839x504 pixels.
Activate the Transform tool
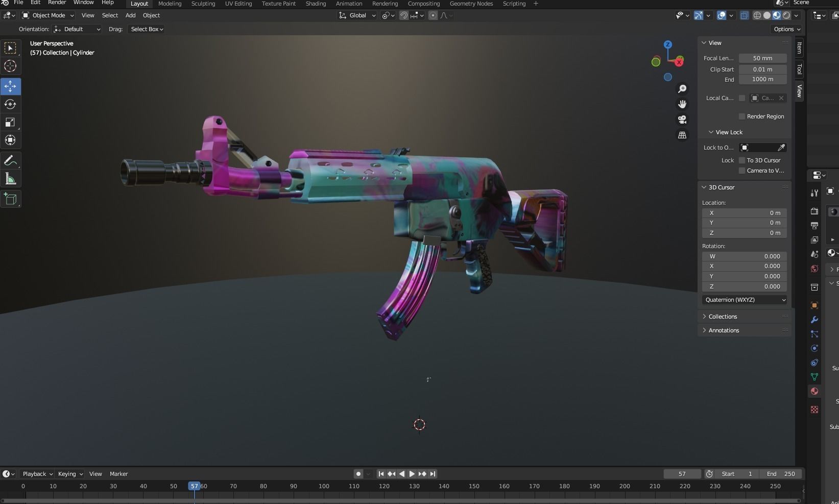click(x=10, y=140)
